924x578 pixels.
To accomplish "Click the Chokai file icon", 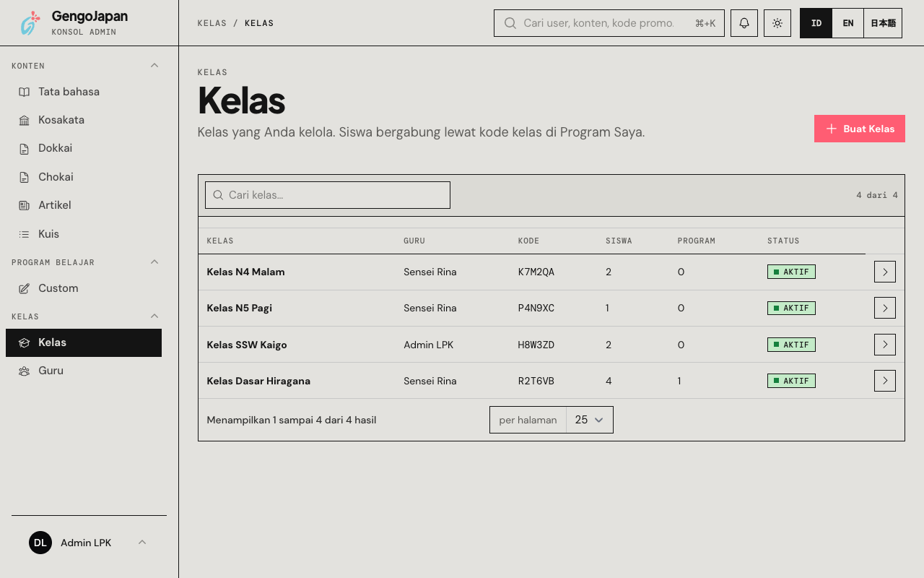I will pos(25,177).
